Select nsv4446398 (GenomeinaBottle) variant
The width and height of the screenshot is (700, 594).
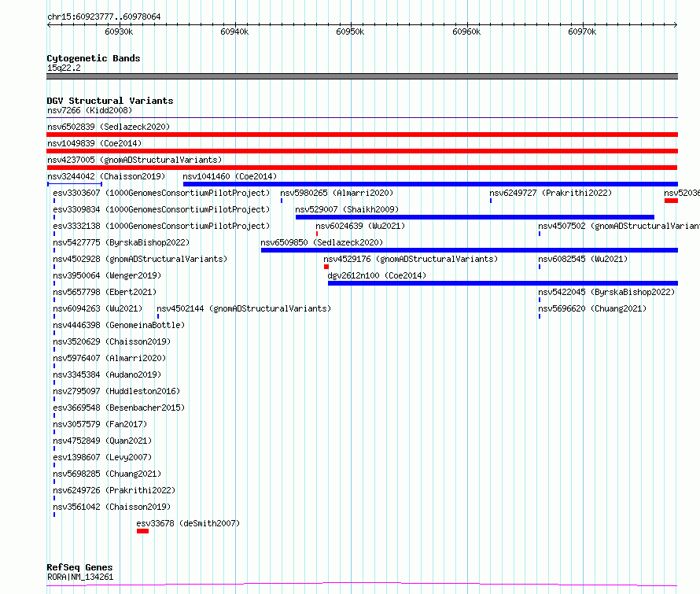(119, 325)
